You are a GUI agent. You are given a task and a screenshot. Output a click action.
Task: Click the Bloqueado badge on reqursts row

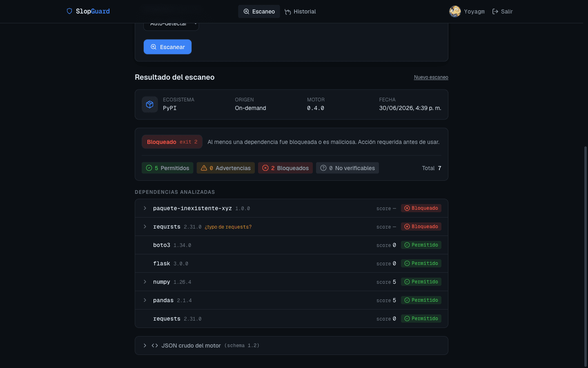click(x=421, y=227)
